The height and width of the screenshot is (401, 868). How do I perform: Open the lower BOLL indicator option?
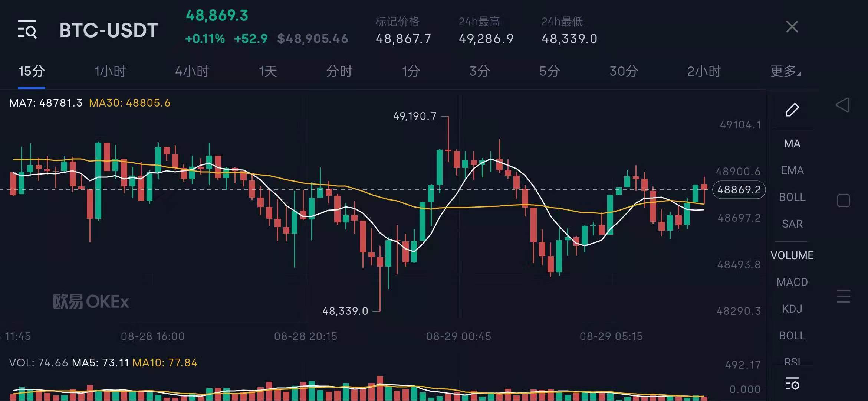[792, 335]
